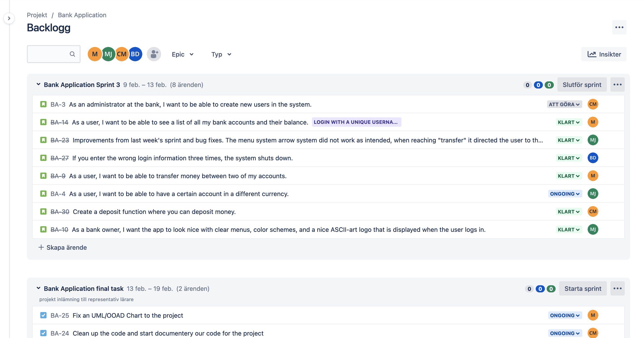This screenshot has width=644, height=338.
Task: Collapse the Bank Application Sprint 3 section
Action: tap(38, 84)
